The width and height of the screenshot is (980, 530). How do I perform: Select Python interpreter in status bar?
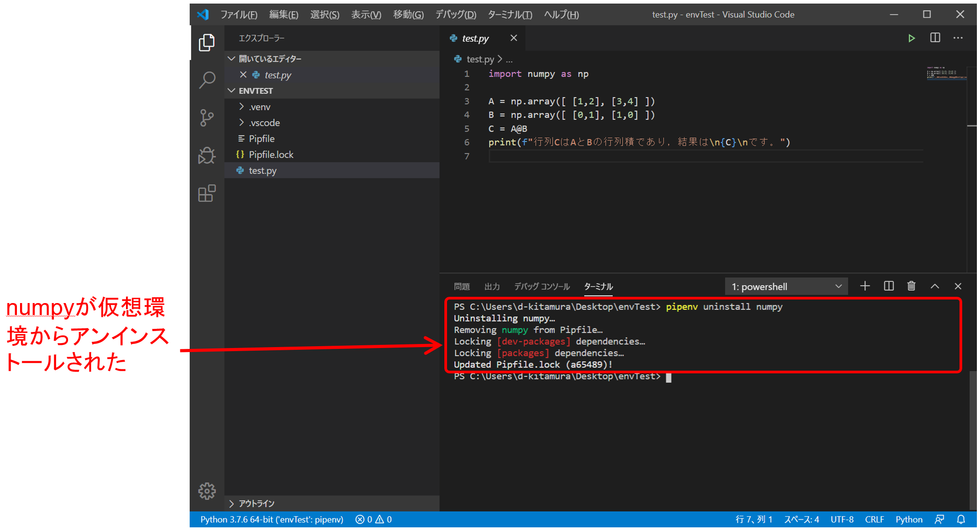pos(272,519)
